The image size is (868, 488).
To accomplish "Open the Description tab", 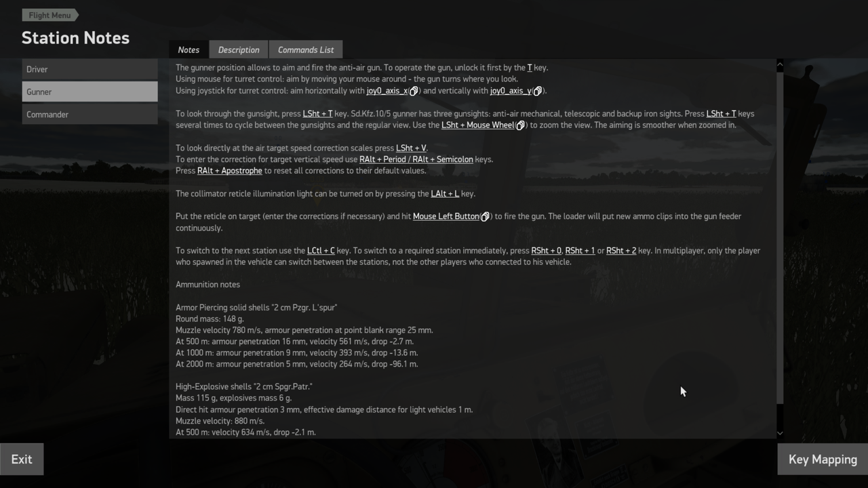I will pos(239,49).
